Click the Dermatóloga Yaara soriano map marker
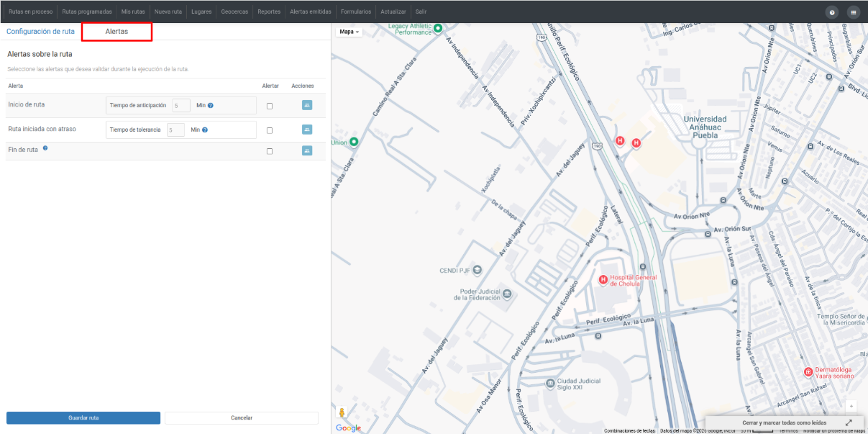 click(808, 372)
